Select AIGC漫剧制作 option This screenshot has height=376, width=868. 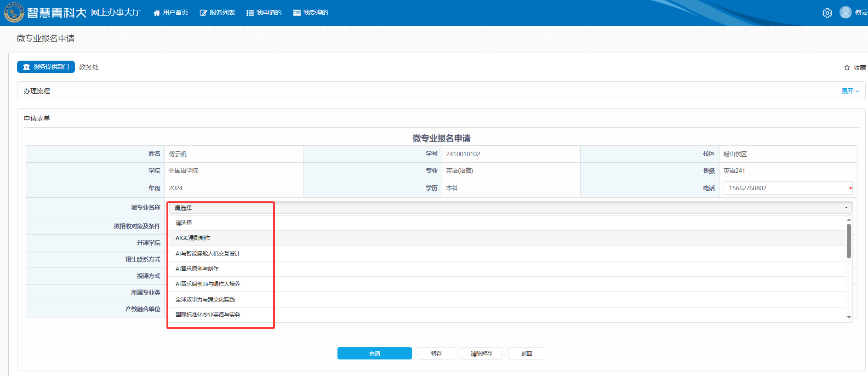click(193, 238)
